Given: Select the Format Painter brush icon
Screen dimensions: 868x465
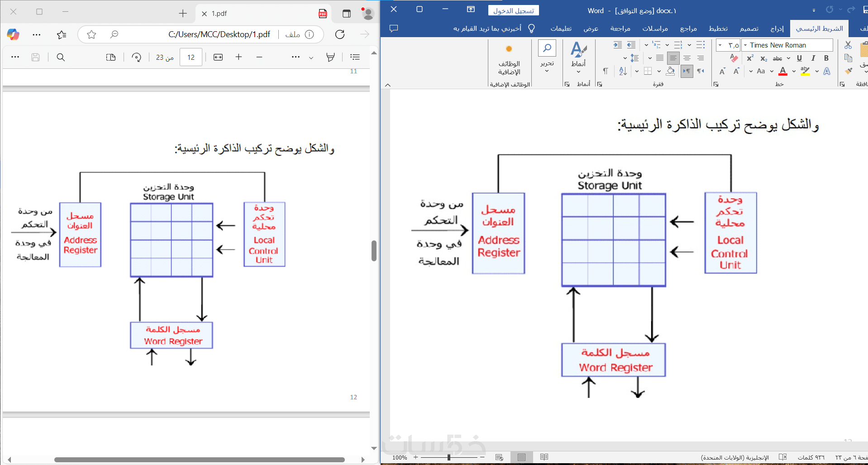Looking at the screenshot, I should tap(848, 71).
